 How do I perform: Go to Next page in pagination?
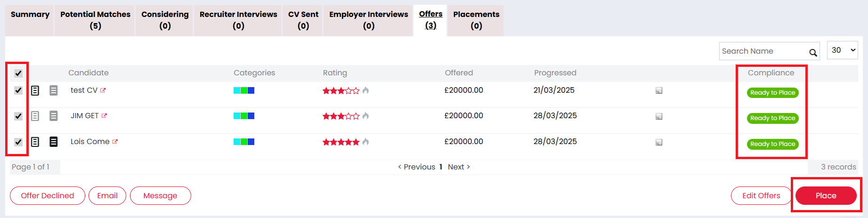pos(459,167)
